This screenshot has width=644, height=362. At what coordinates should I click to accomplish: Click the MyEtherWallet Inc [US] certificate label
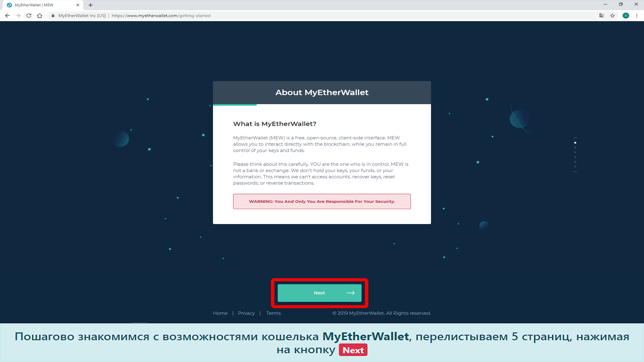point(82,16)
